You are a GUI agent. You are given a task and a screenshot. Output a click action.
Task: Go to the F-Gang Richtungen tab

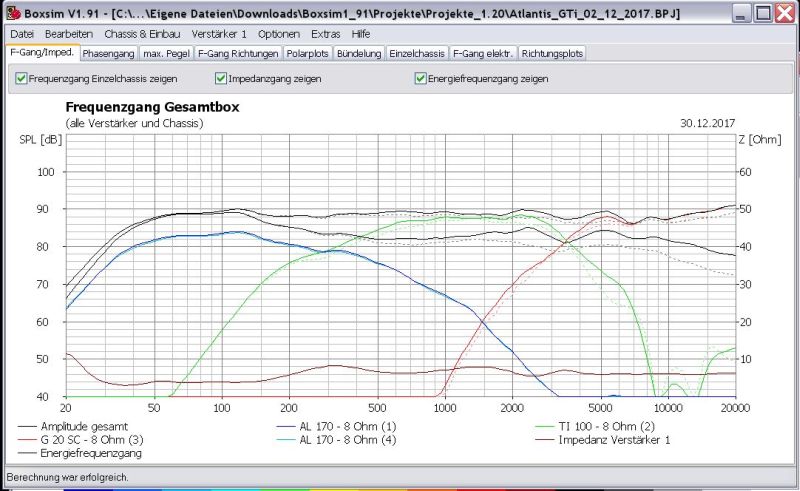(x=238, y=53)
